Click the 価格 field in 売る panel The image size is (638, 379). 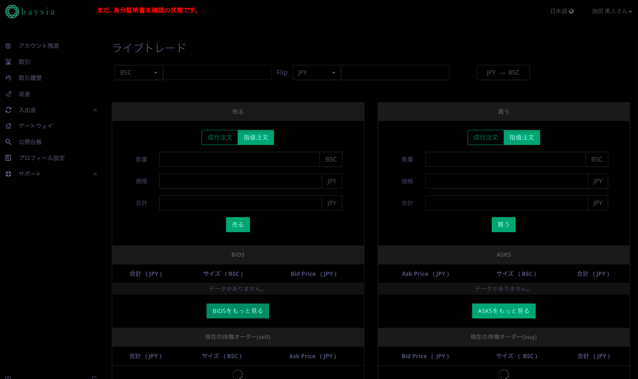(x=240, y=181)
